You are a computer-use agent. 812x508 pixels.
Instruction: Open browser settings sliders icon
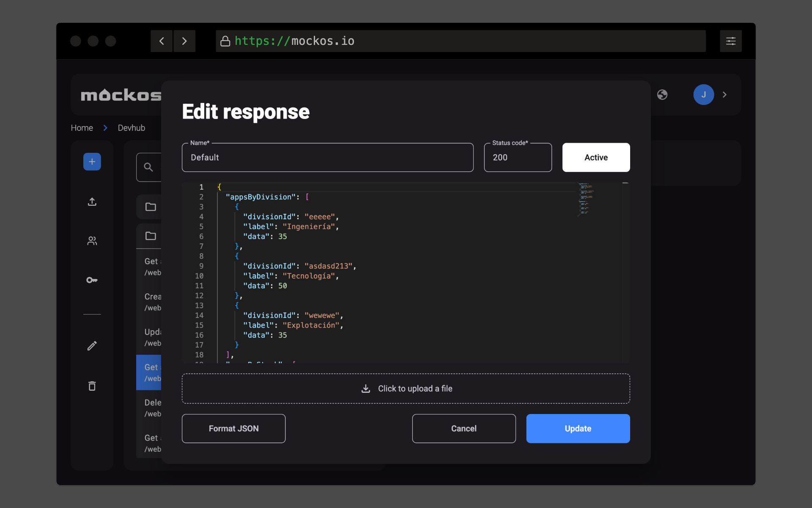pos(731,41)
